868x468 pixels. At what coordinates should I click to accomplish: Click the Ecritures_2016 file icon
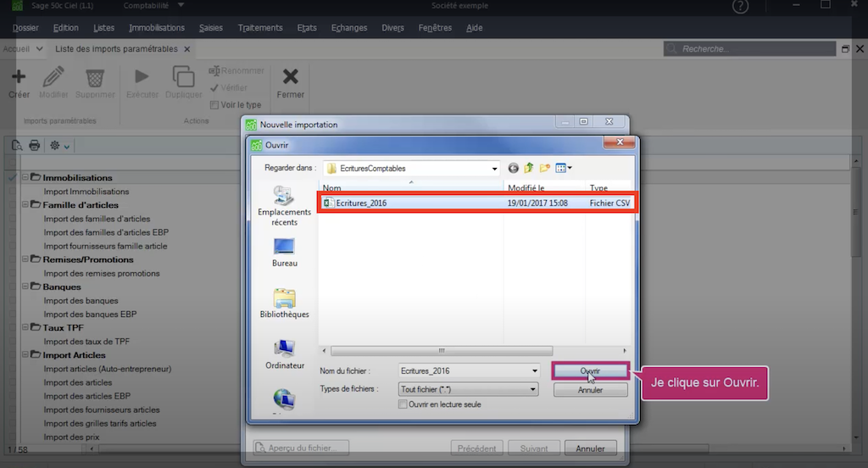point(328,203)
